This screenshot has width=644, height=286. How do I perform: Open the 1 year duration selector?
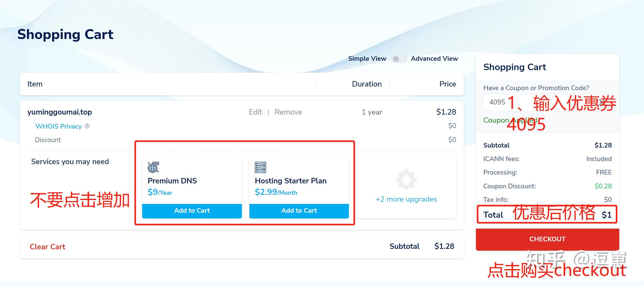[372, 112]
